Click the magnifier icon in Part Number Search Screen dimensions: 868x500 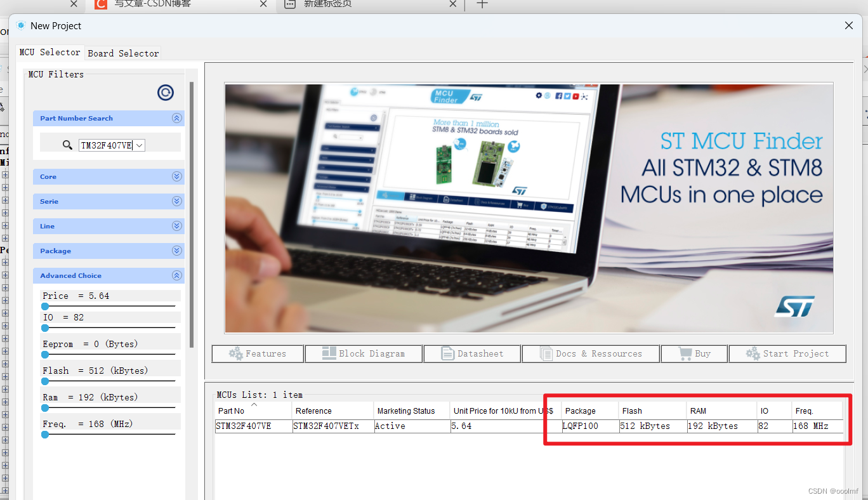click(x=67, y=145)
